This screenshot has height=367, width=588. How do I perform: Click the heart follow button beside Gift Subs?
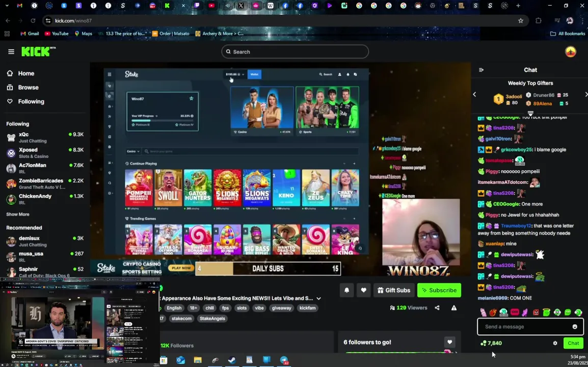[363, 290]
